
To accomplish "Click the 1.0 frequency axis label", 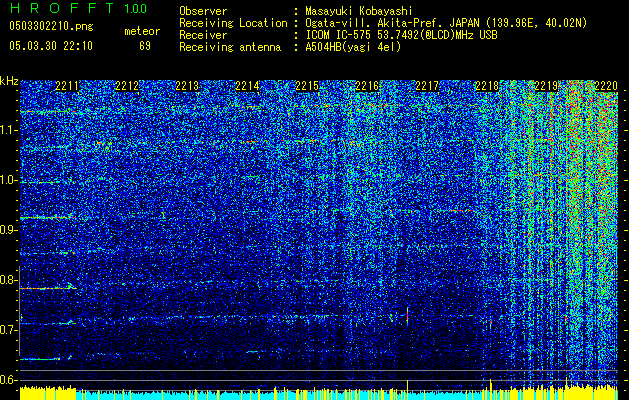I will [9, 180].
